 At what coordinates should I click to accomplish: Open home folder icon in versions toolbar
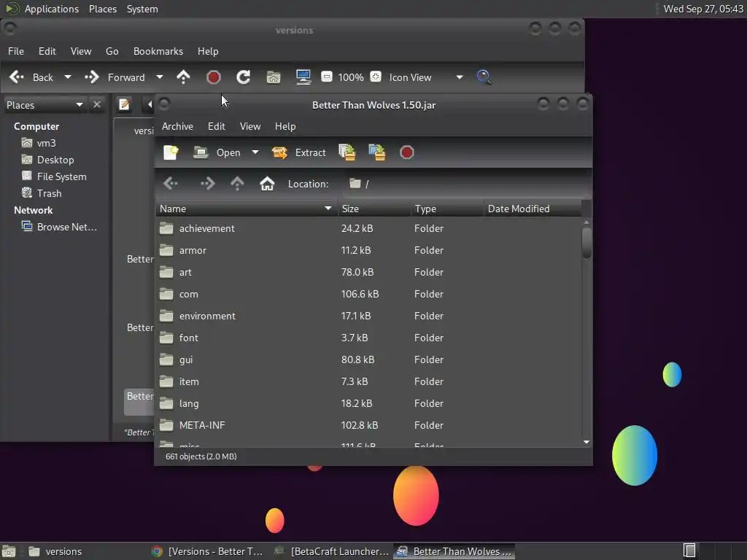(x=274, y=77)
